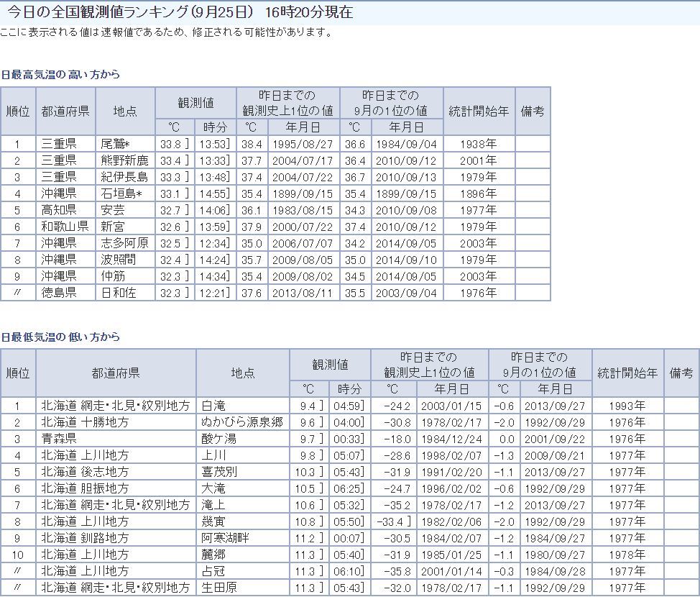Click the '-33.4 ]' record value for 幾寅
The height and width of the screenshot is (597, 700).
(x=394, y=521)
